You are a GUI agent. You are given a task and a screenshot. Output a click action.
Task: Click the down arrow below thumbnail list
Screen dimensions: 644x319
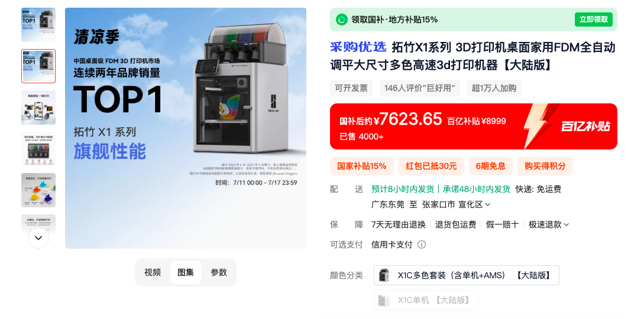coord(38,238)
